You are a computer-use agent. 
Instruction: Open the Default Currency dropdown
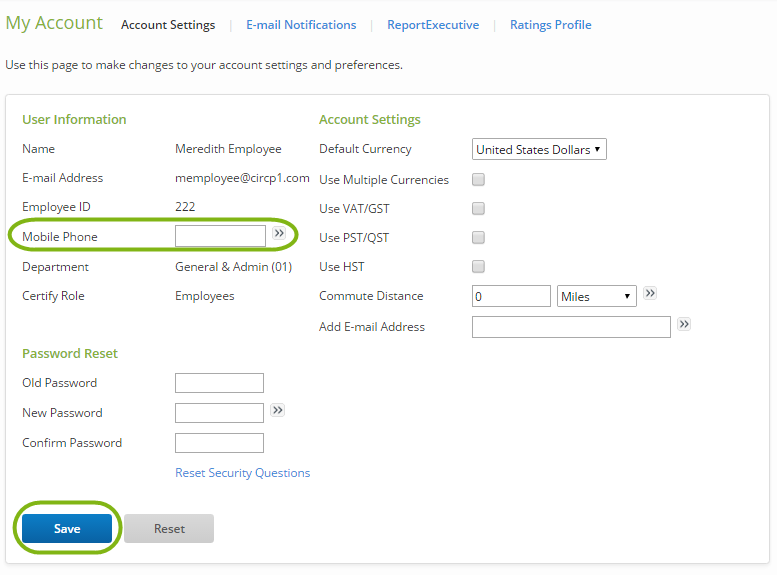pos(539,149)
